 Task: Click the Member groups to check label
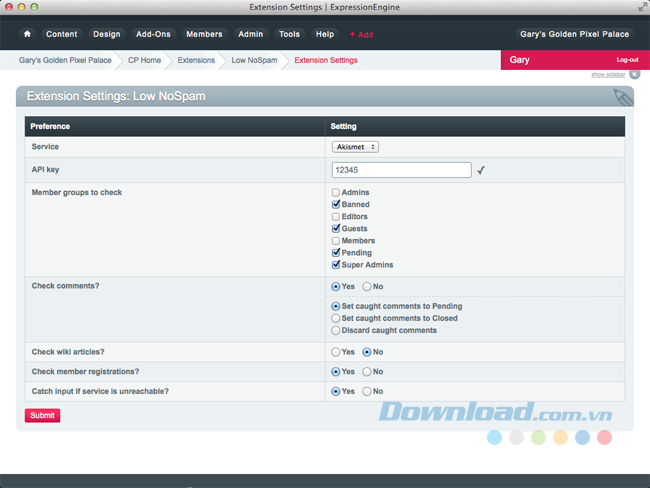(77, 192)
